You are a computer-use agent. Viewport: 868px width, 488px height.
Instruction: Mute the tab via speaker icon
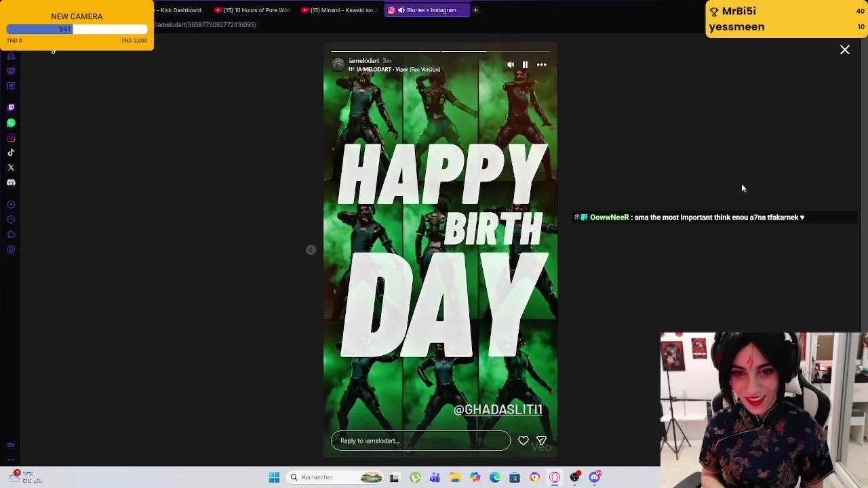[x=401, y=10]
